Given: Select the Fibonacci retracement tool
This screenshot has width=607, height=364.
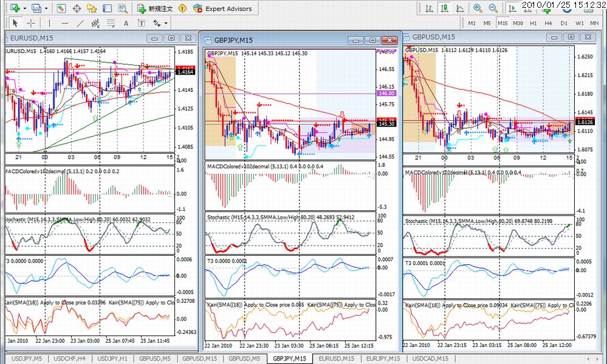Looking at the screenshot, I should 111,23.
